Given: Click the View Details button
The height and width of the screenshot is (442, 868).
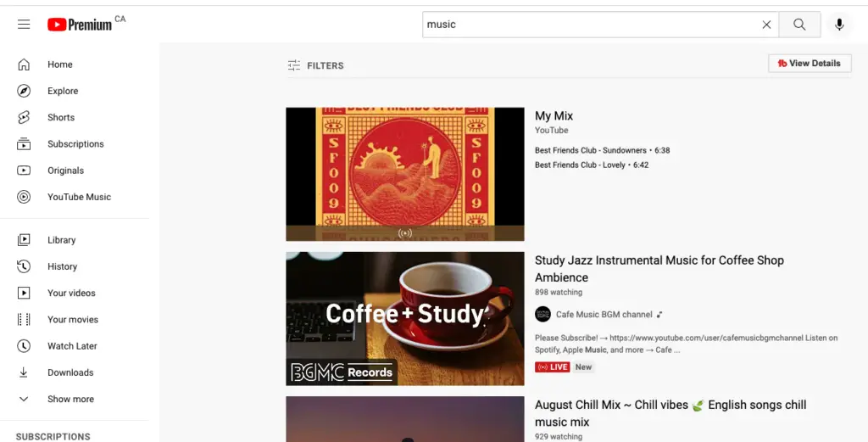Looking at the screenshot, I should 810,63.
